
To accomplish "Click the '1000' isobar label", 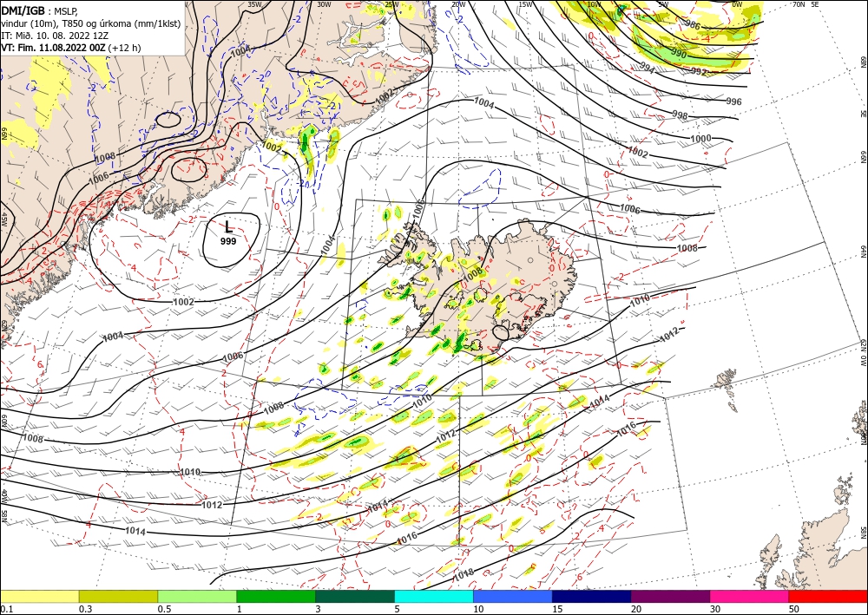I will 700,138.
